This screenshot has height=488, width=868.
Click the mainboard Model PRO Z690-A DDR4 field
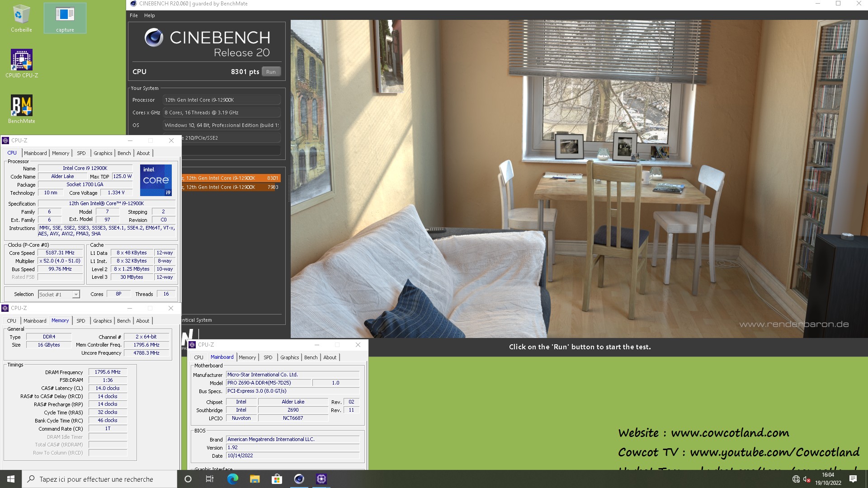[x=269, y=383]
